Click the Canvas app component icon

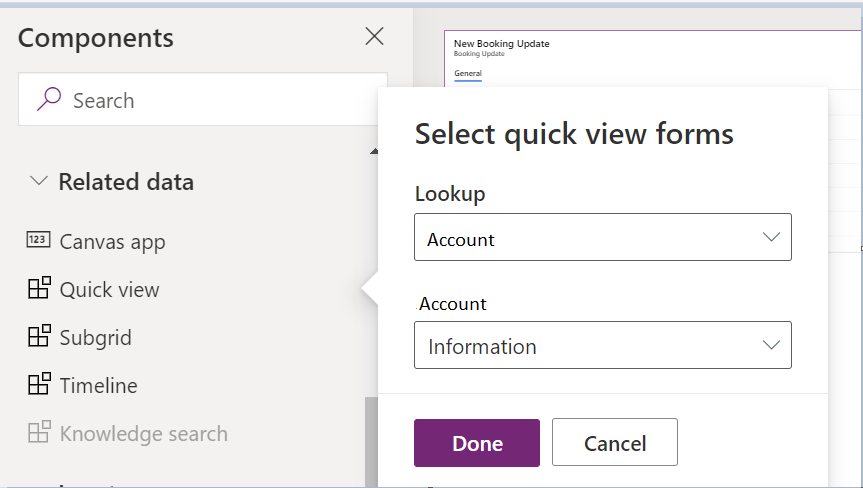[39, 240]
